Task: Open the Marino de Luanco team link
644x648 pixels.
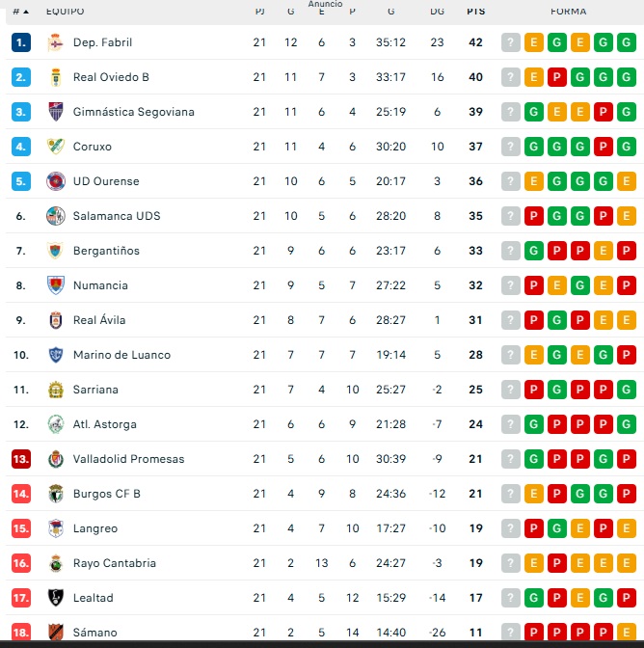Action: [x=121, y=355]
